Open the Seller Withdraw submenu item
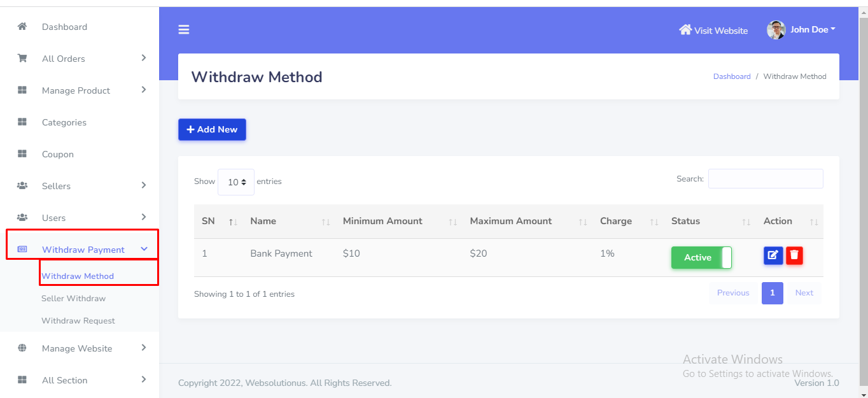The image size is (868, 398). [73, 299]
